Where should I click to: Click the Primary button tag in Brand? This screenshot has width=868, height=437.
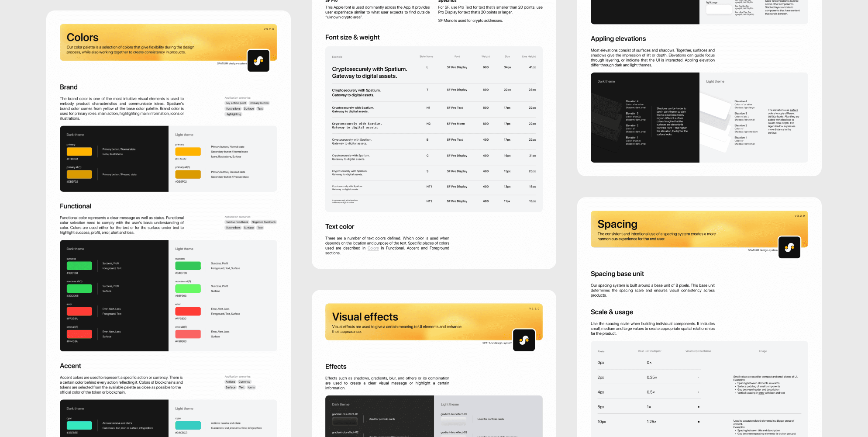pos(259,103)
